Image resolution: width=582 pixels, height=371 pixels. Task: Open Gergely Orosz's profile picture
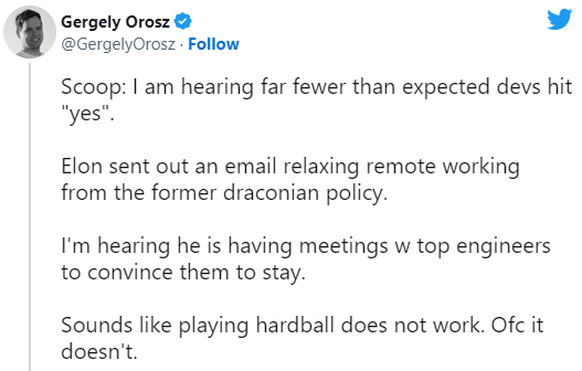(30, 32)
